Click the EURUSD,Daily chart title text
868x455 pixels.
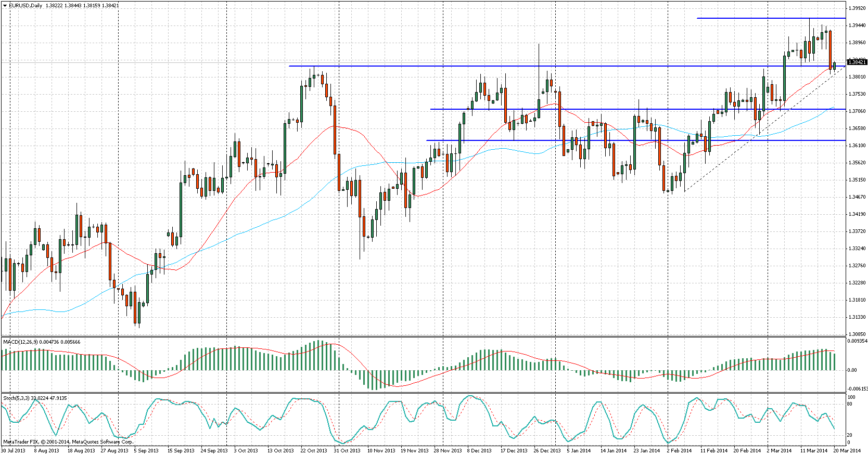point(26,6)
